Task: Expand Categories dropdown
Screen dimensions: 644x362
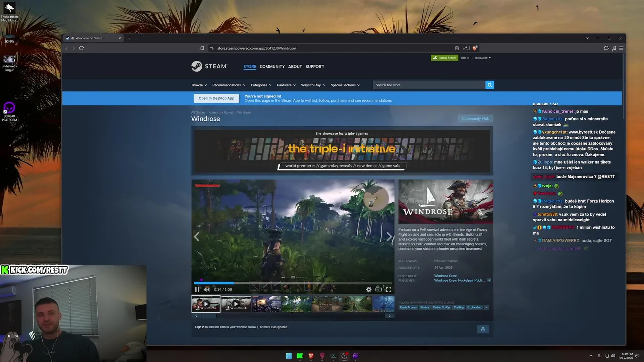Action: pos(261,85)
